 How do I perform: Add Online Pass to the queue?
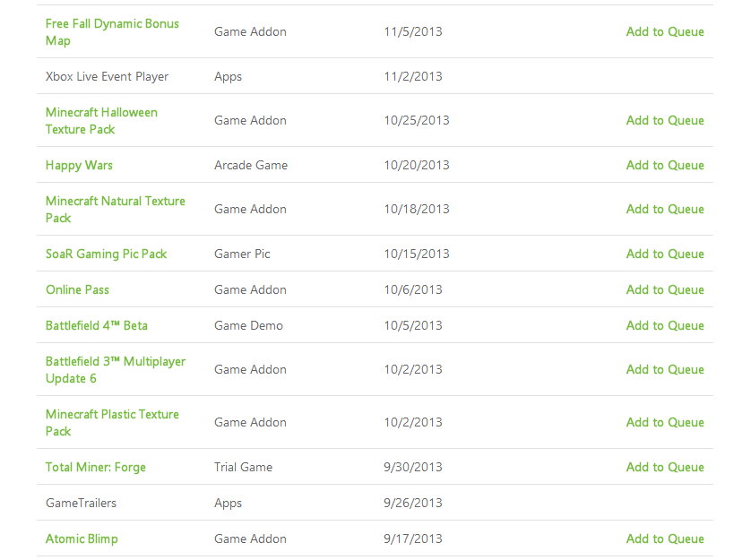(x=665, y=289)
